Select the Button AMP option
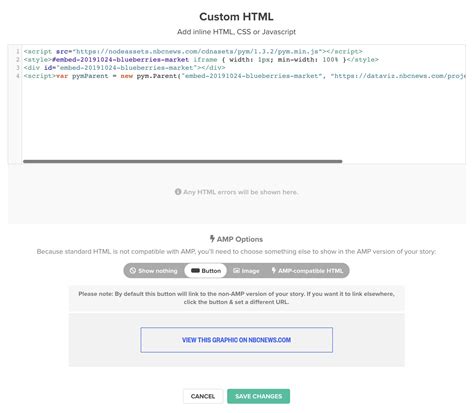 pyautogui.click(x=206, y=270)
